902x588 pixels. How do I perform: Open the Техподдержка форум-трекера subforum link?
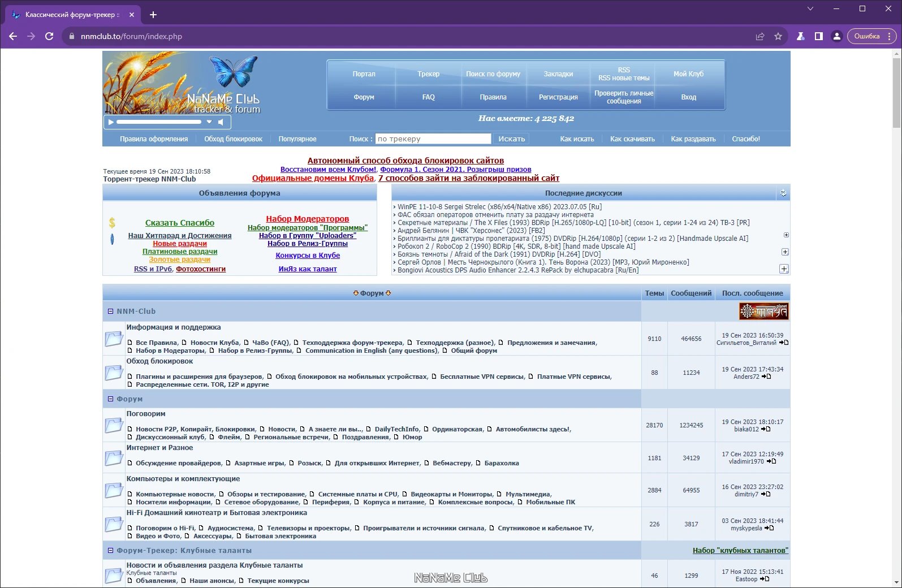pos(353,343)
